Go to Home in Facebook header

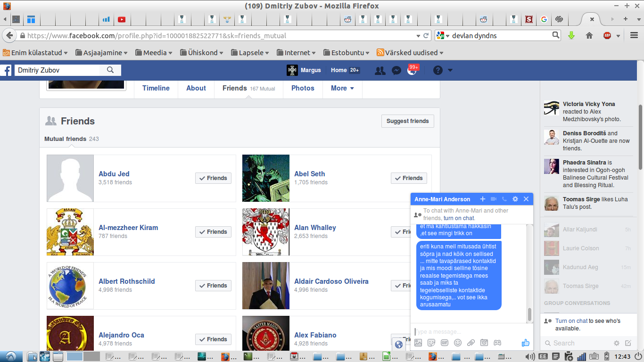point(339,70)
